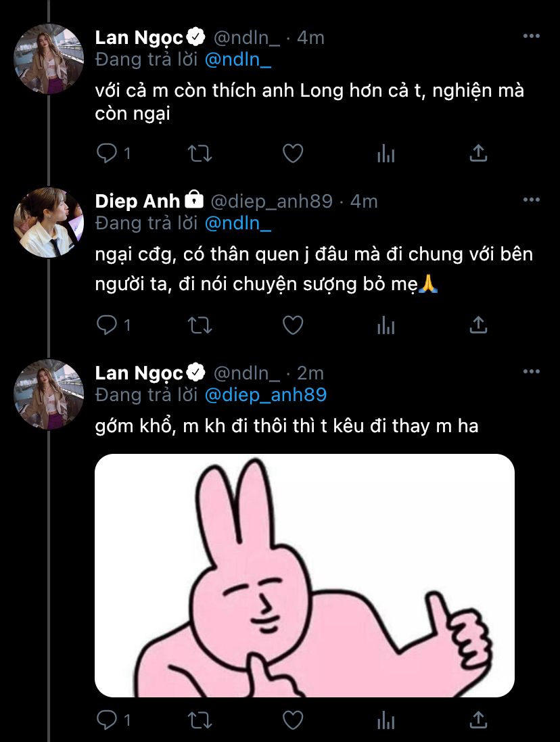
Task: Reply to the pink rabbit image tweet
Action: [107, 719]
